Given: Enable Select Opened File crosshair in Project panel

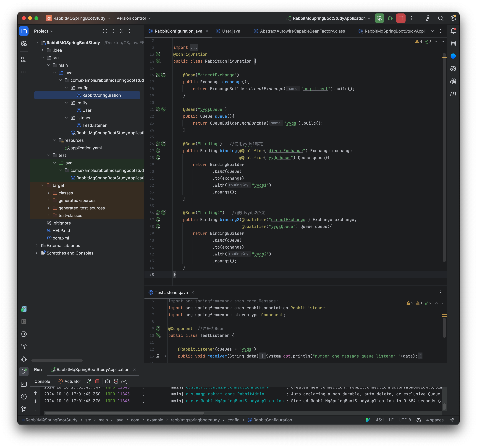Looking at the screenshot, I should tap(105, 31).
